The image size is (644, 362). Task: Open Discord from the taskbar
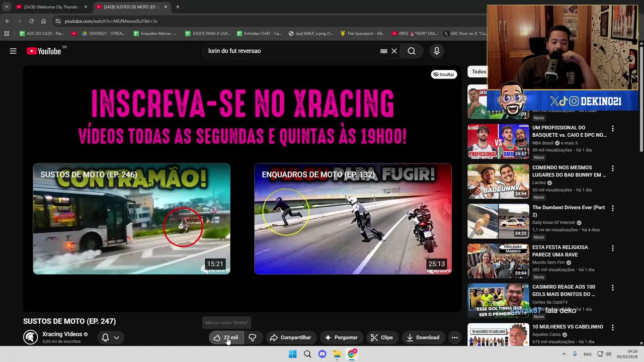point(322,354)
